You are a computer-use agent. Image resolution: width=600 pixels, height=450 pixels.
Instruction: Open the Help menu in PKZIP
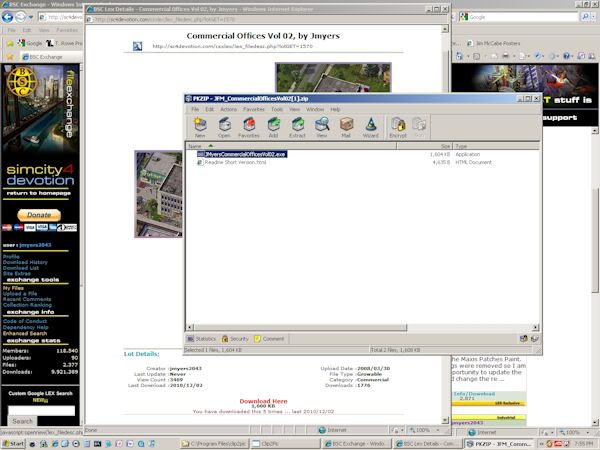tap(335, 109)
